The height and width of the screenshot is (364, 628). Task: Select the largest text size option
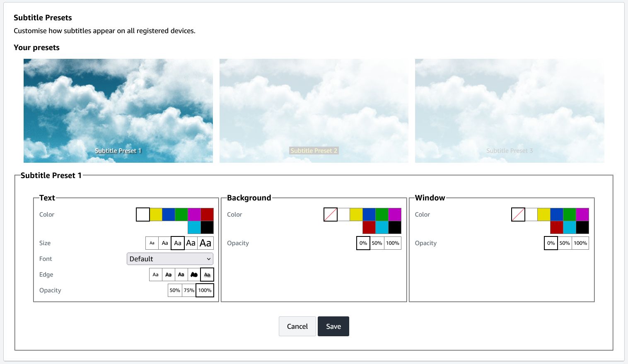point(205,243)
